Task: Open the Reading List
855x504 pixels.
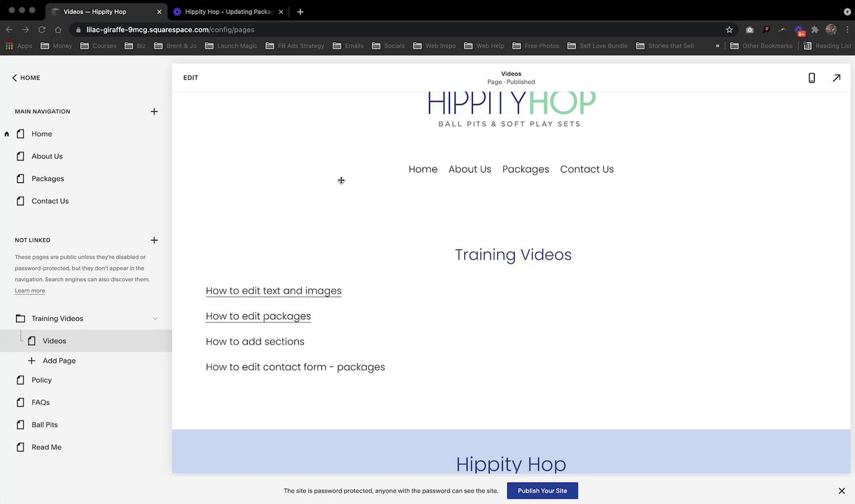Action: [x=827, y=46]
